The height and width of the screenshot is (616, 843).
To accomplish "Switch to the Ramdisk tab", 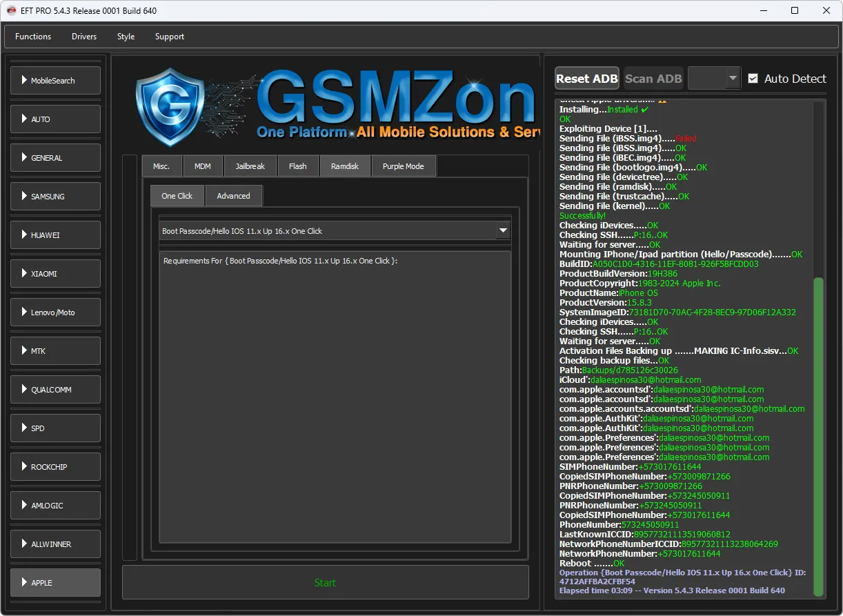I will click(345, 166).
